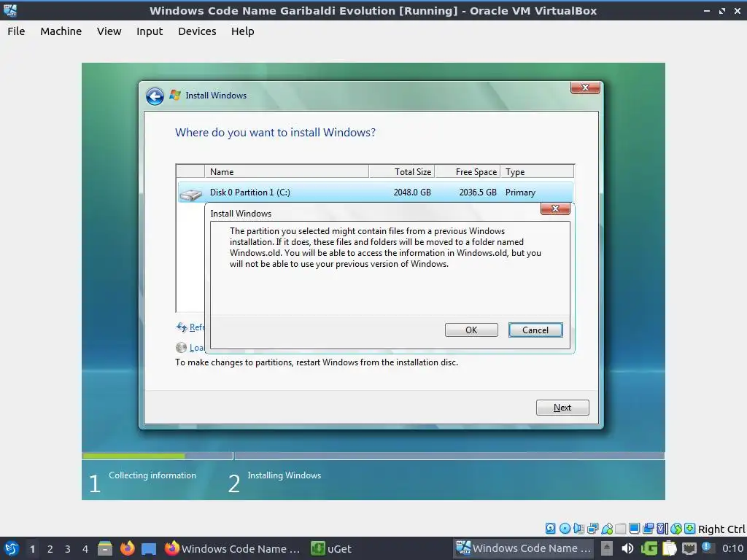Launch Firefox from the taskbar quick launch
This screenshot has width=747, height=560.
127,548
